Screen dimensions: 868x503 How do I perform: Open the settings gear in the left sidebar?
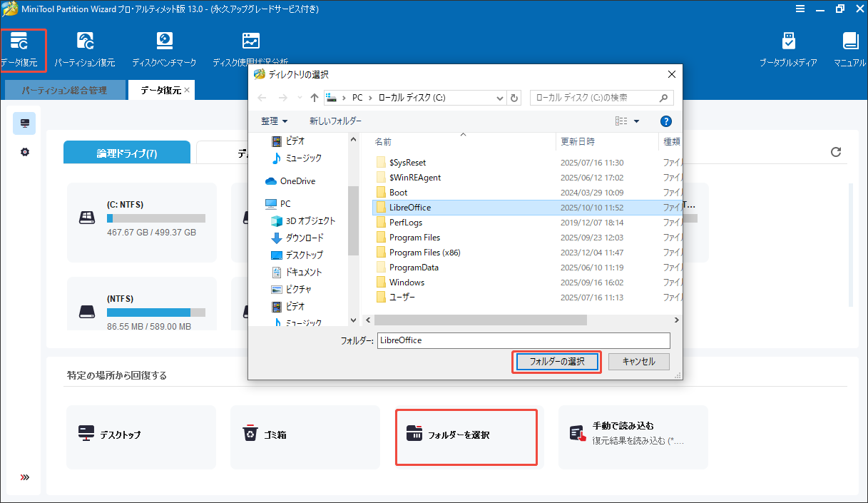[x=25, y=152]
